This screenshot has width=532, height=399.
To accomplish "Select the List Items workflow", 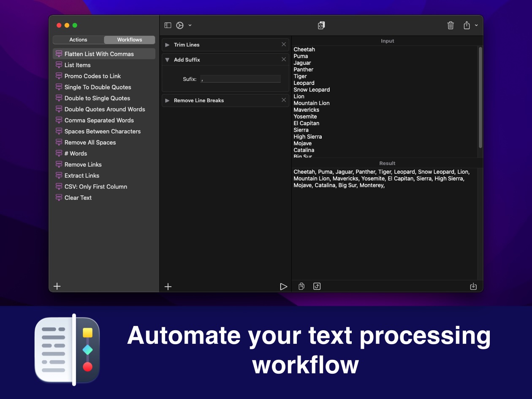I will 104,65.
